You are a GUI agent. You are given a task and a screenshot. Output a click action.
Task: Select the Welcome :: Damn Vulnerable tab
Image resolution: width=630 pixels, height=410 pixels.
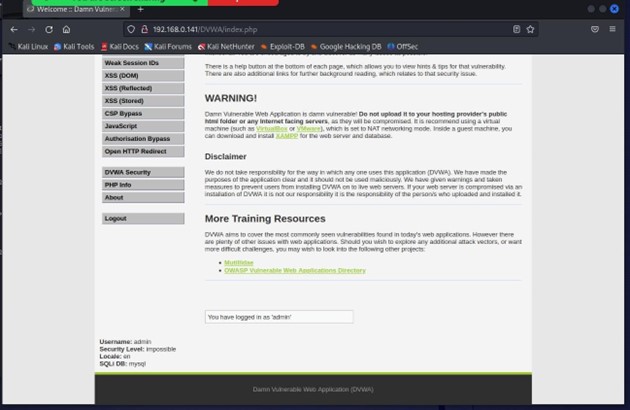[x=76, y=9]
